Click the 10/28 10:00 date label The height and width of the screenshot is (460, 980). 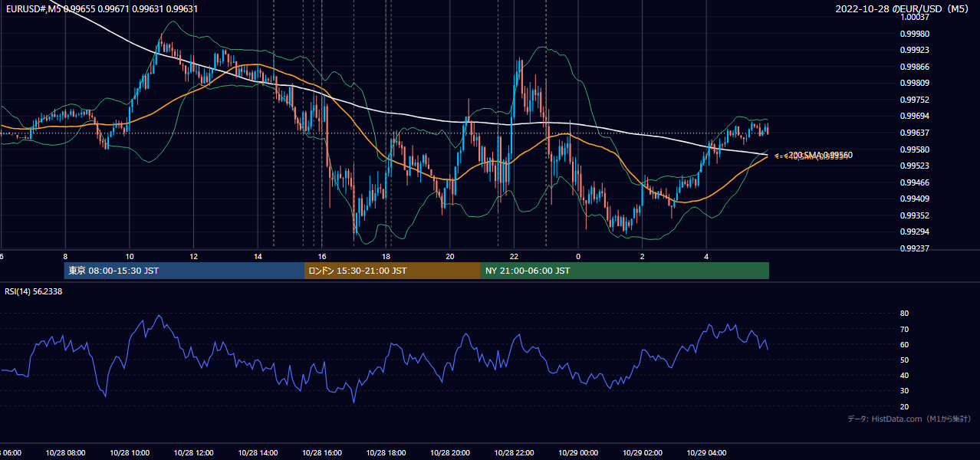130,453
